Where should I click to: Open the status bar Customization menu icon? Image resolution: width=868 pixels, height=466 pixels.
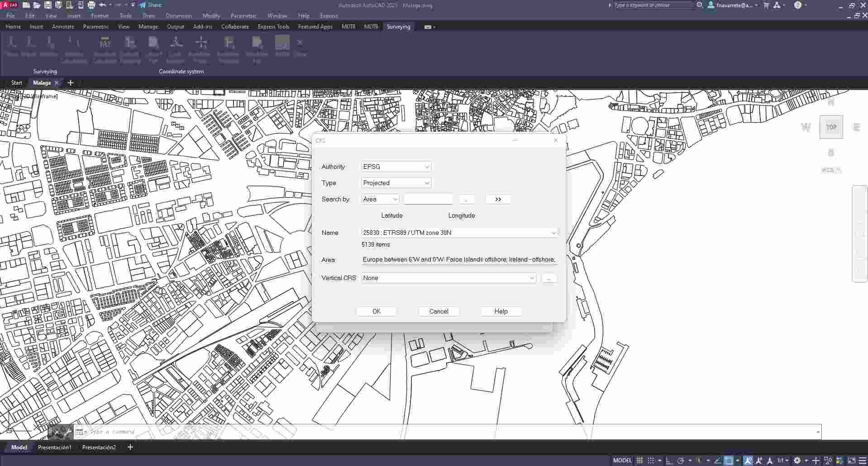(x=862, y=461)
